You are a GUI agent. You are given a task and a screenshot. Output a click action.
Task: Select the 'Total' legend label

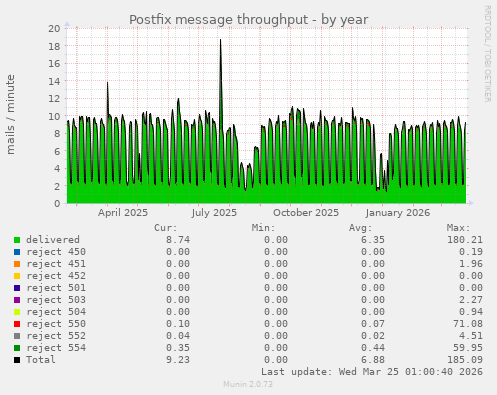pos(41,360)
